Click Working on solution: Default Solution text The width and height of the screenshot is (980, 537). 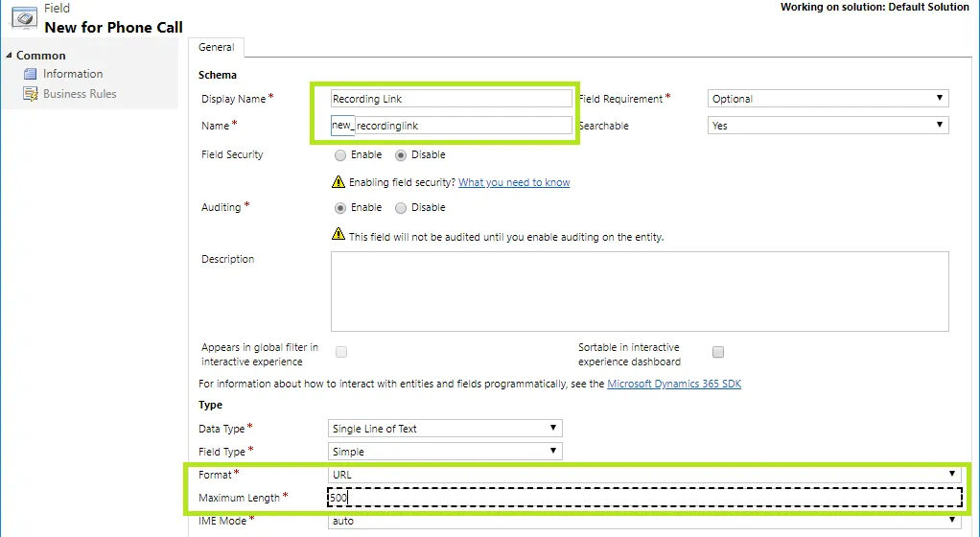[875, 7]
